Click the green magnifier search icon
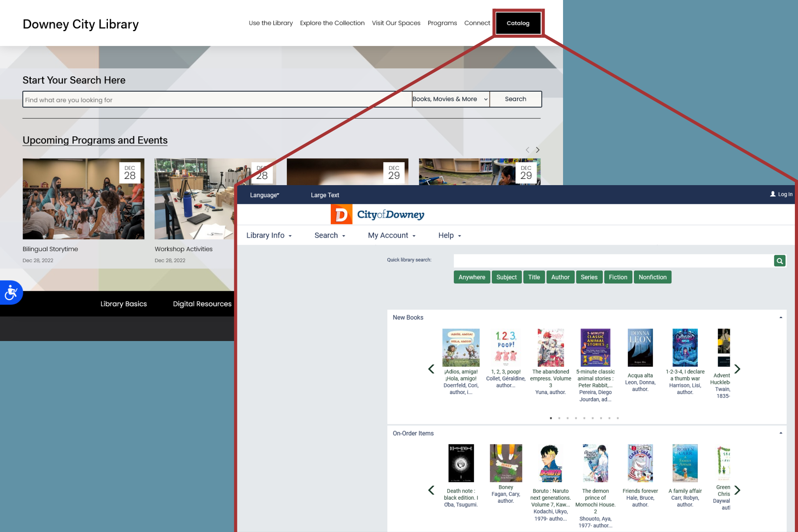This screenshot has height=532, width=798. pos(779,261)
